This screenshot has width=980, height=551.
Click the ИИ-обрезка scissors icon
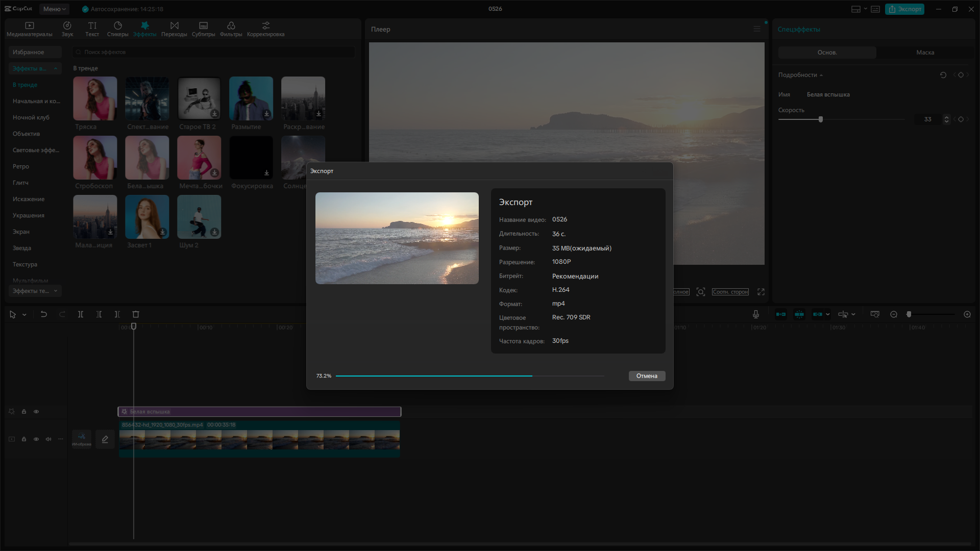(82, 439)
